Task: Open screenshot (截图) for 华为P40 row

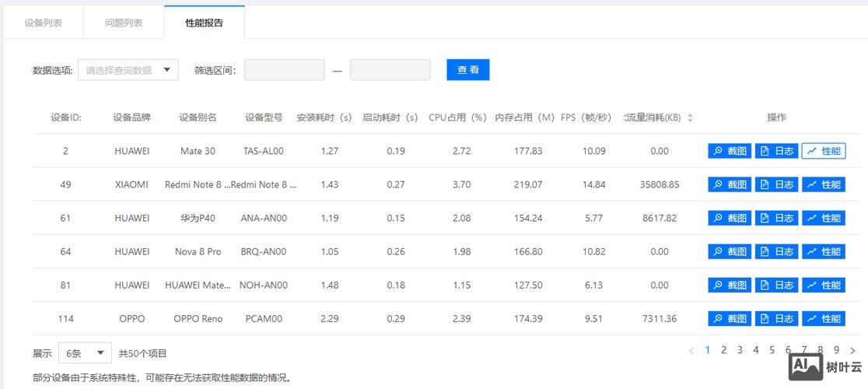Action: 730,218
